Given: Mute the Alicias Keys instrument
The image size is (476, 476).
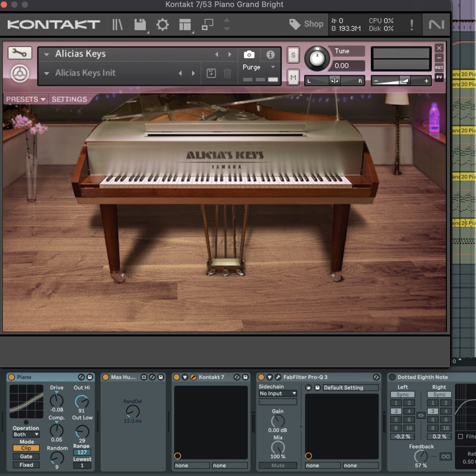Looking at the screenshot, I should pos(293,77).
